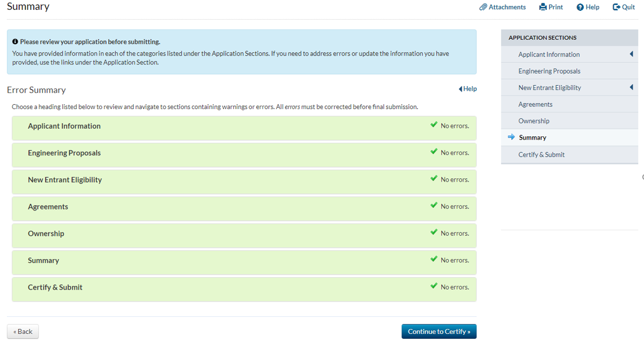644x342 pixels.
Task: Open the Error Summary Help link
Action: coord(468,89)
